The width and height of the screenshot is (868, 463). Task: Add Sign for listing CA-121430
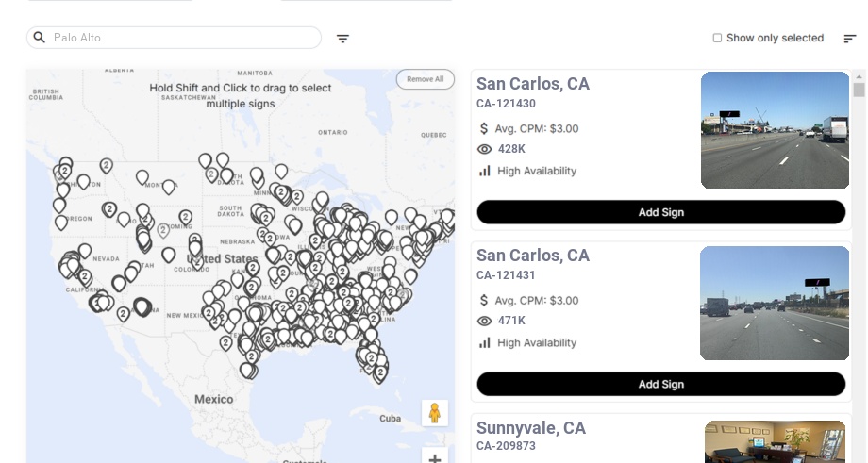point(660,212)
